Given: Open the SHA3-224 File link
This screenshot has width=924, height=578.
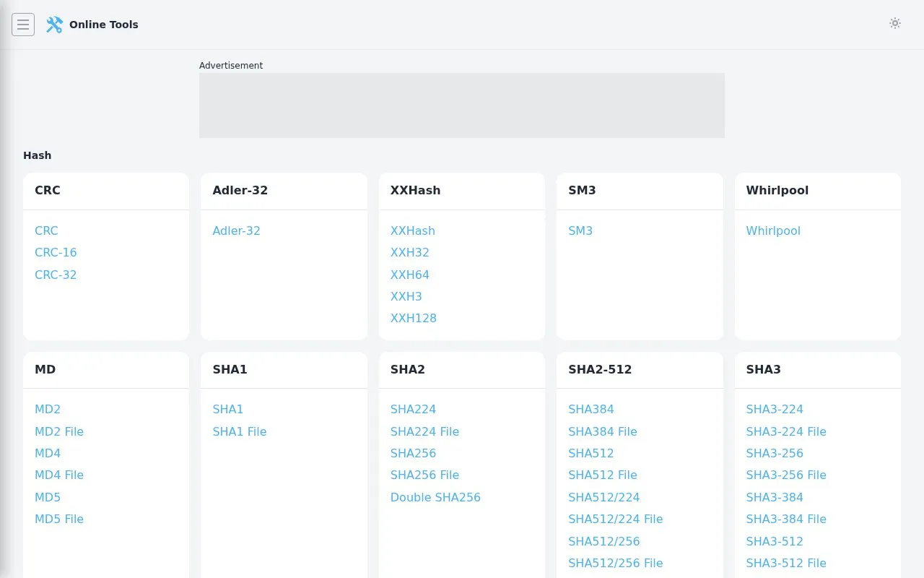Looking at the screenshot, I should point(786,431).
